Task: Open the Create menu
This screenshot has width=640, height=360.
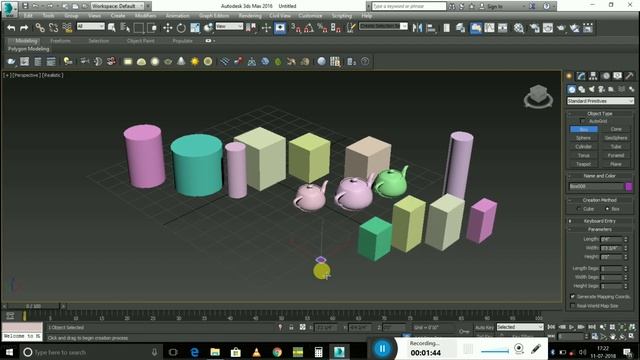Action: point(118,16)
